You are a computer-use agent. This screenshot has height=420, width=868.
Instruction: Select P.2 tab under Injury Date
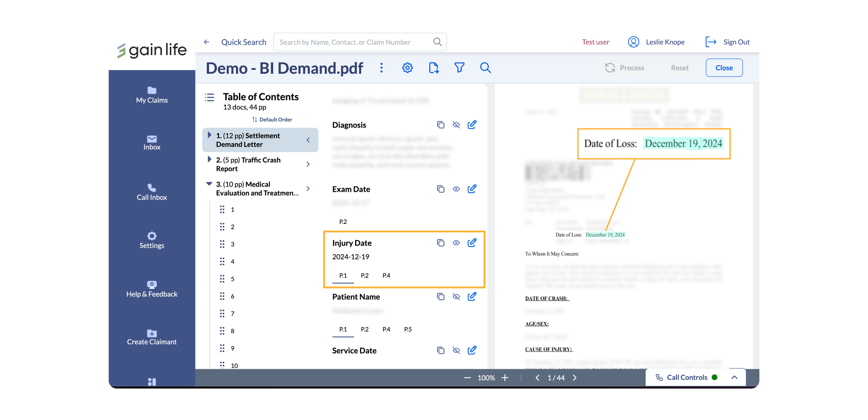(x=365, y=276)
